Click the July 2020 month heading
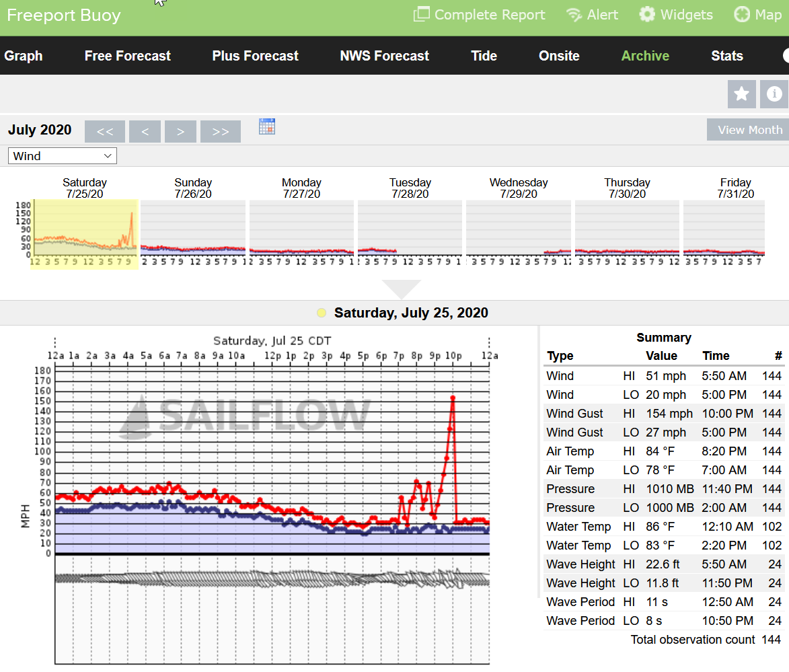This screenshot has width=789, height=672. tap(40, 130)
